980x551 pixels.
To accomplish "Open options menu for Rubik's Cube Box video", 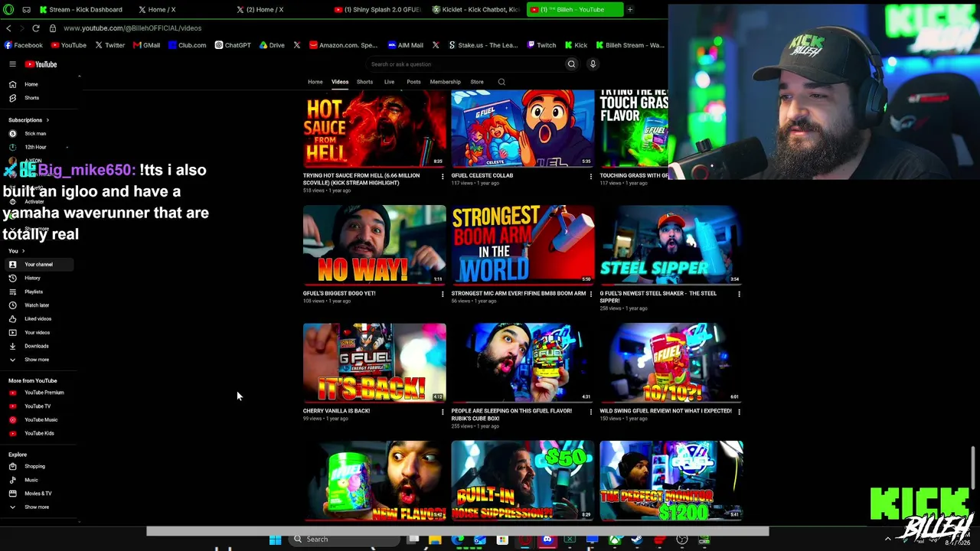I will click(590, 412).
